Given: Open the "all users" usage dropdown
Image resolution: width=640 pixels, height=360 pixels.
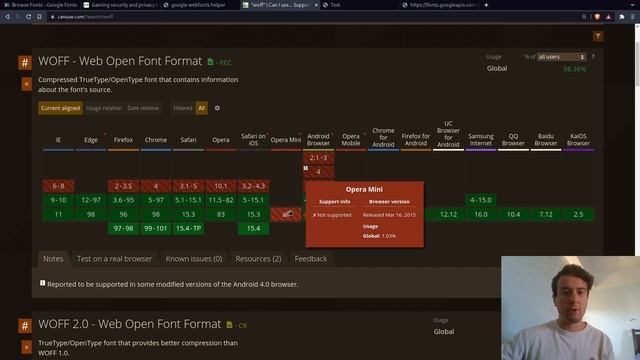Looking at the screenshot, I should coord(562,57).
